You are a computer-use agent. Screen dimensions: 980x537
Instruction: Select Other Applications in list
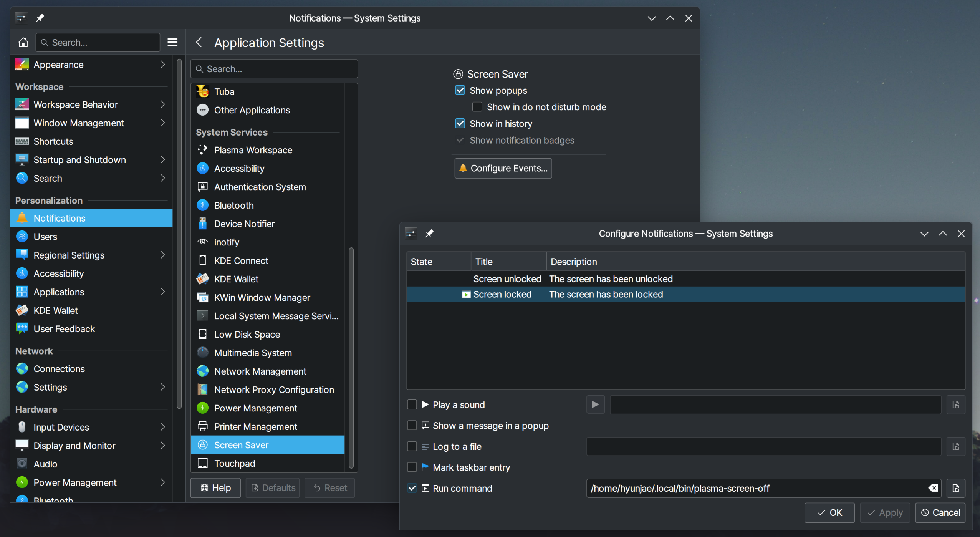click(x=268, y=110)
